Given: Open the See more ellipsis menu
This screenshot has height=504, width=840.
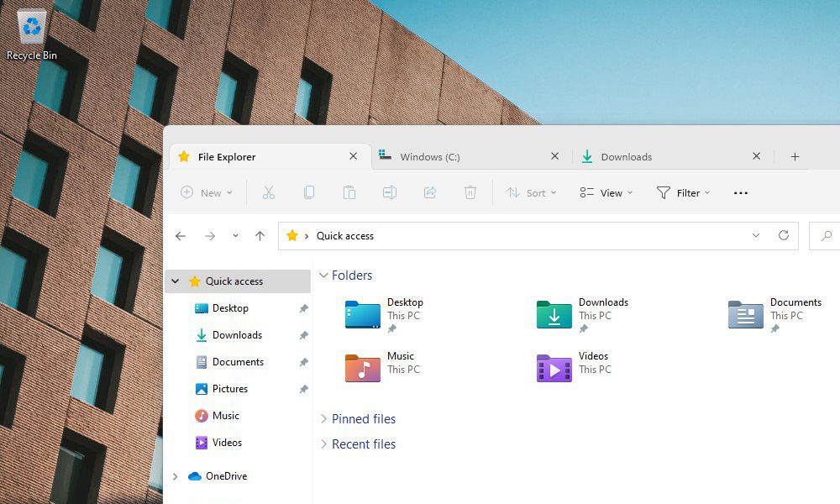Looking at the screenshot, I should (x=740, y=192).
